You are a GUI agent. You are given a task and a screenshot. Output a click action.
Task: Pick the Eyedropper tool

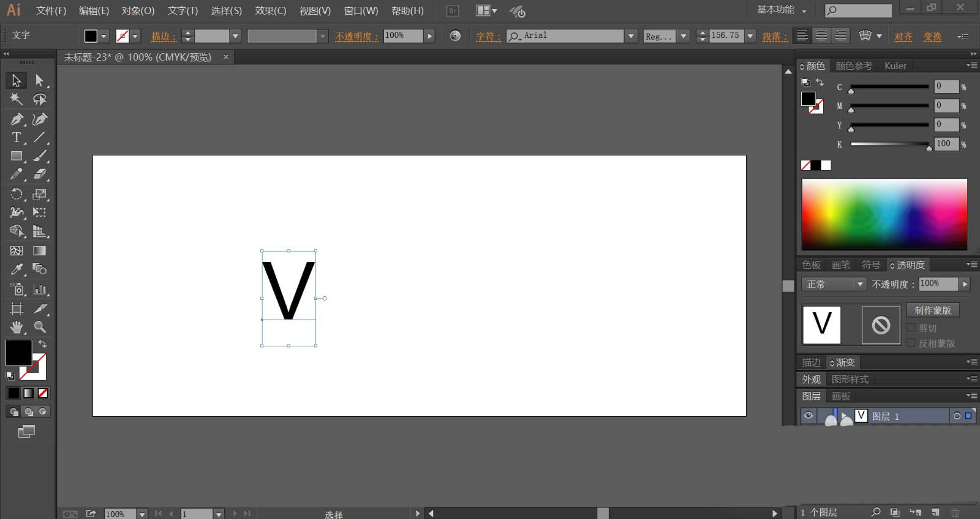click(x=17, y=269)
